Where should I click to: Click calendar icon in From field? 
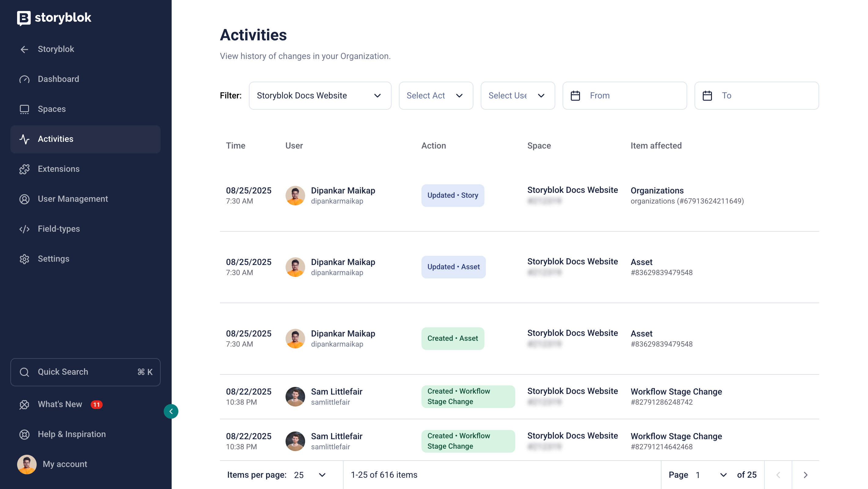click(x=575, y=96)
